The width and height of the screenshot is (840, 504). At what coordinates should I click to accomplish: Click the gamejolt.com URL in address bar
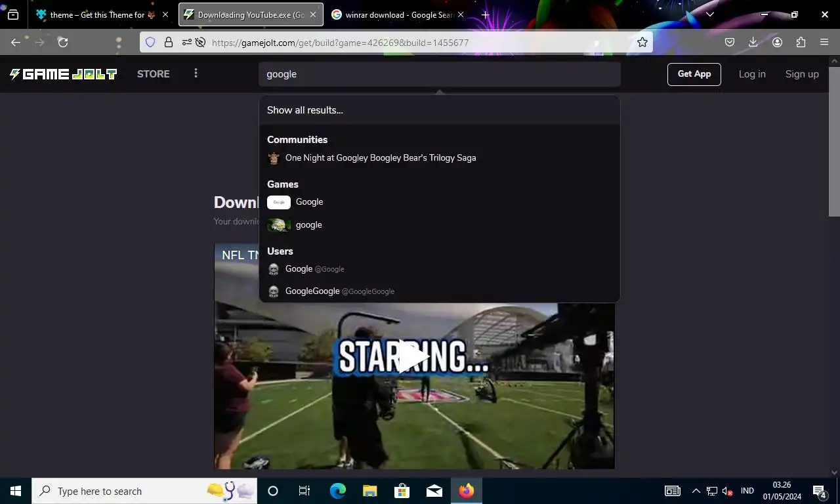pos(340,43)
